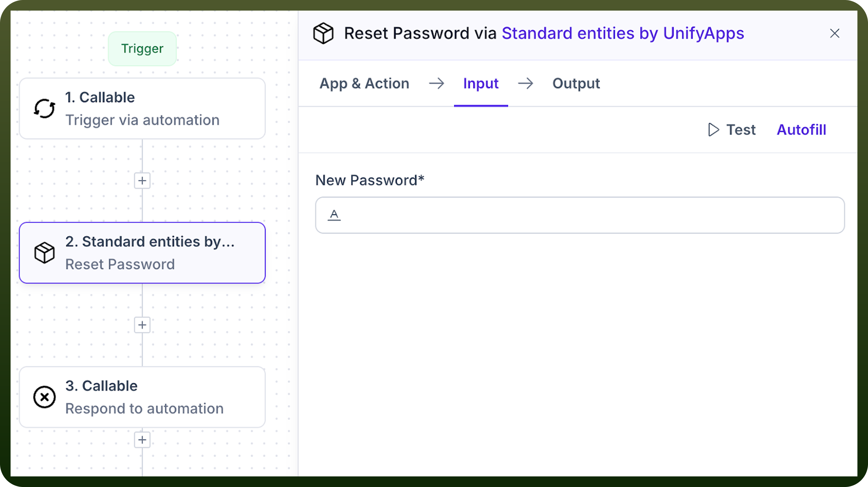Click the package icon in panel header
This screenshot has height=487, width=868.
click(323, 33)
